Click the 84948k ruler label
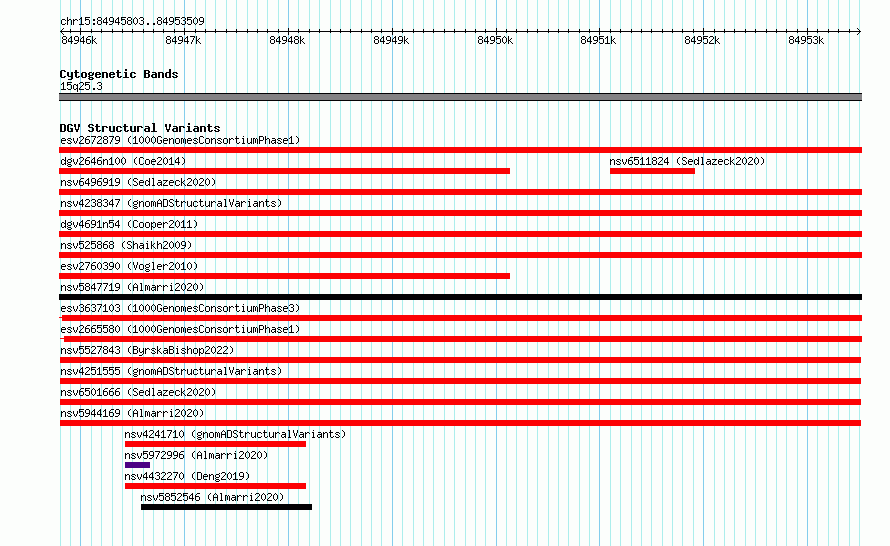890x546 pixels. [x=287, y=40]
